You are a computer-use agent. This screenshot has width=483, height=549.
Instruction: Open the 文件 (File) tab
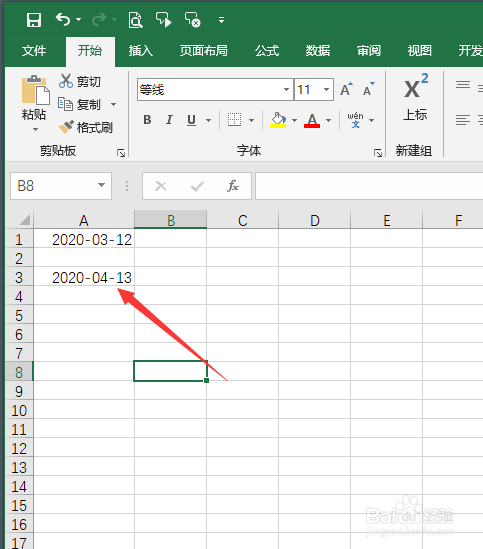point(34,51)
